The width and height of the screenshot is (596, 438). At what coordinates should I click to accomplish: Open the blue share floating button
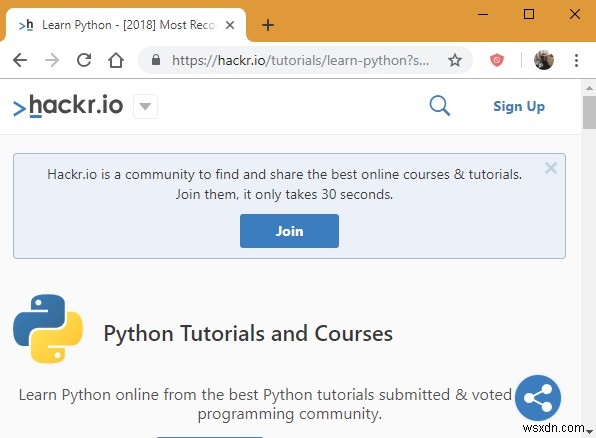click(x=538, y=398)
